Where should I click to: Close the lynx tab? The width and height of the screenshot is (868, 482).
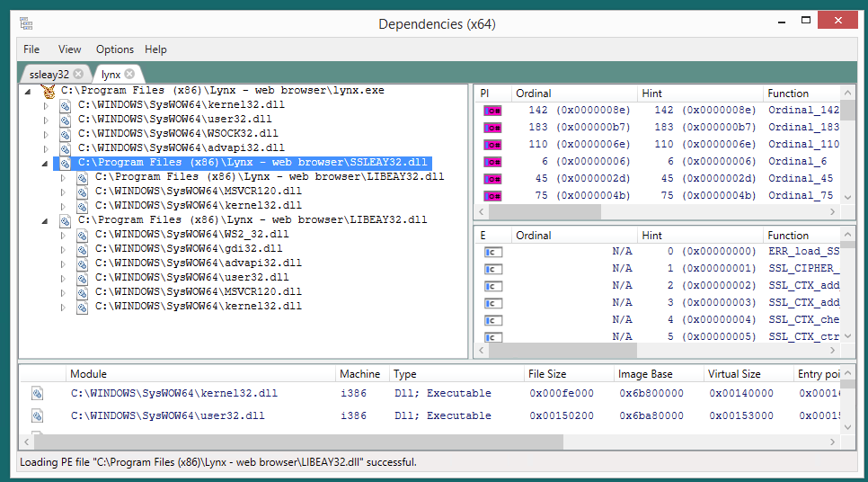(129, 74)
